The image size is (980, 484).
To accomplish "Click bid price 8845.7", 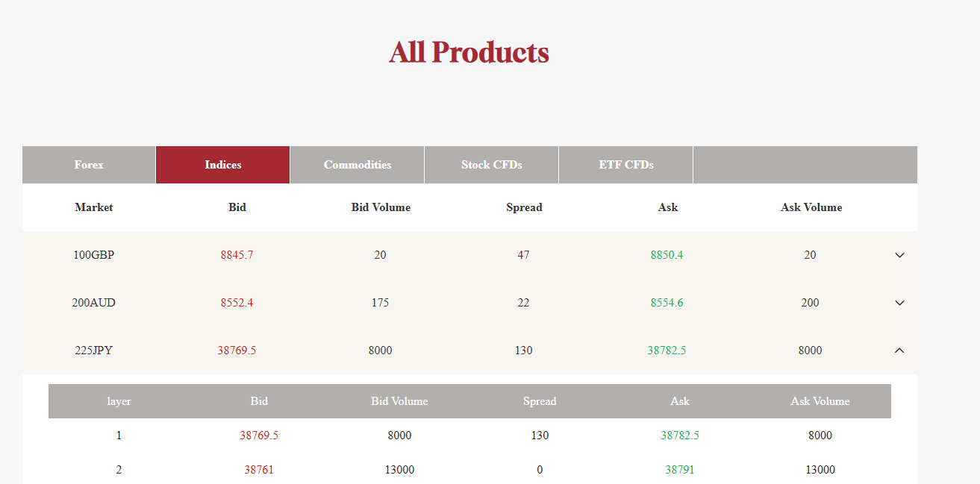I will coord(237,255).
